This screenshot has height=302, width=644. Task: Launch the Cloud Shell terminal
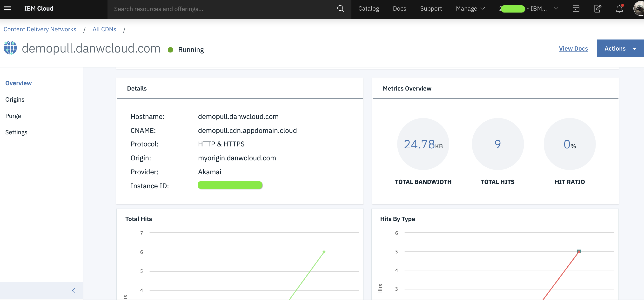coord(576,9)
